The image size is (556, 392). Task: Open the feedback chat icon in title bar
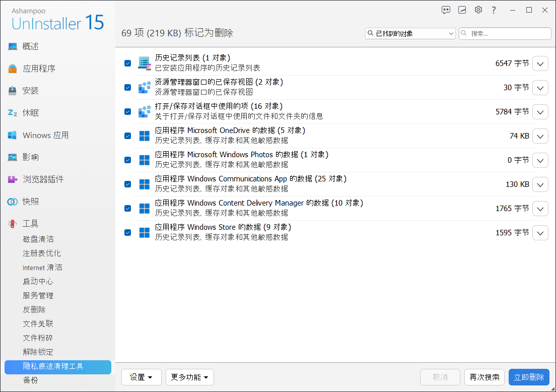point(446,10)
